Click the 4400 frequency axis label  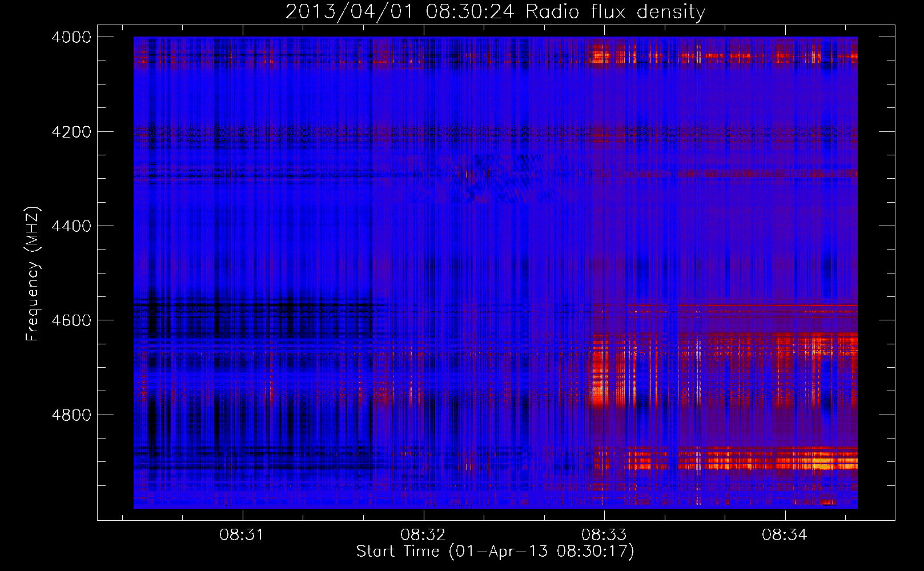pos(71,226)
